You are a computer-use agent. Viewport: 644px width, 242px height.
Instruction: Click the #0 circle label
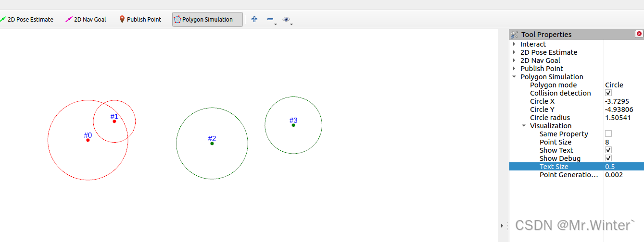click(x=88, y=135)
